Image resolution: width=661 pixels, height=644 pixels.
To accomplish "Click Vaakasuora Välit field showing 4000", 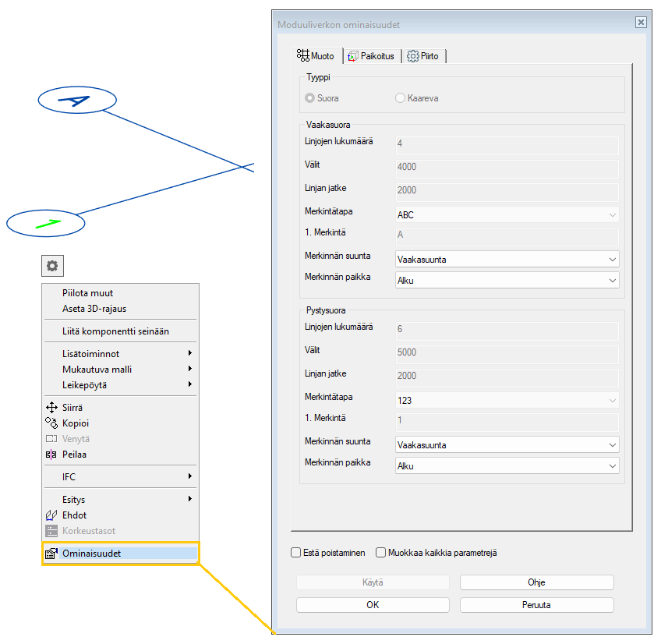I will [x=507, y=168].
